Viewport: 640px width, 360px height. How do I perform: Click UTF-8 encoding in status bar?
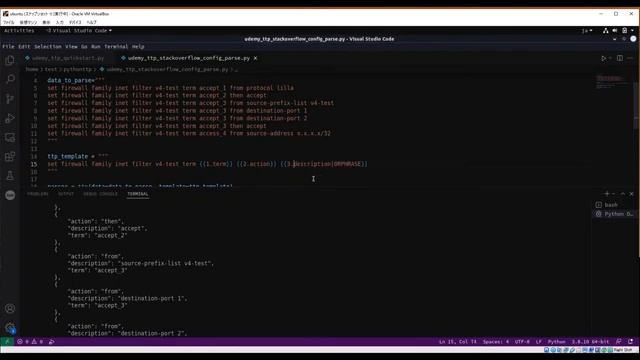click(522, 342)
